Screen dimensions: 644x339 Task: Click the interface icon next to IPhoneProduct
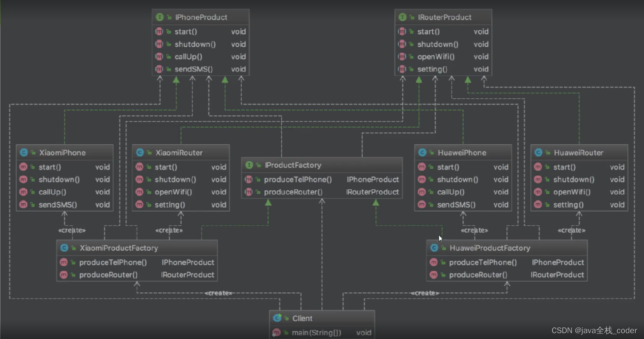[x=160, y=17]
